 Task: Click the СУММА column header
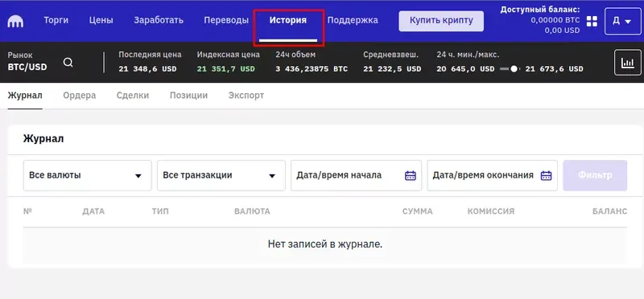[x=417, y=211]
